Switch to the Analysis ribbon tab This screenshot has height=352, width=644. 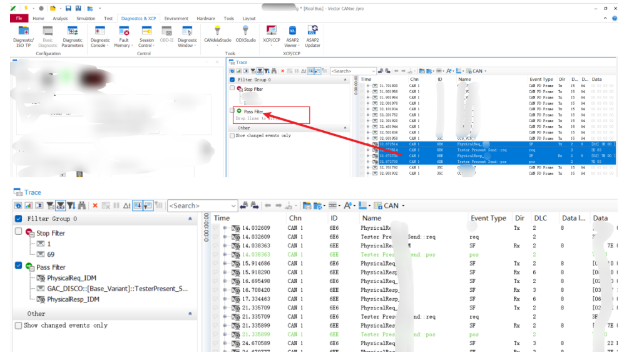point(60,19)
